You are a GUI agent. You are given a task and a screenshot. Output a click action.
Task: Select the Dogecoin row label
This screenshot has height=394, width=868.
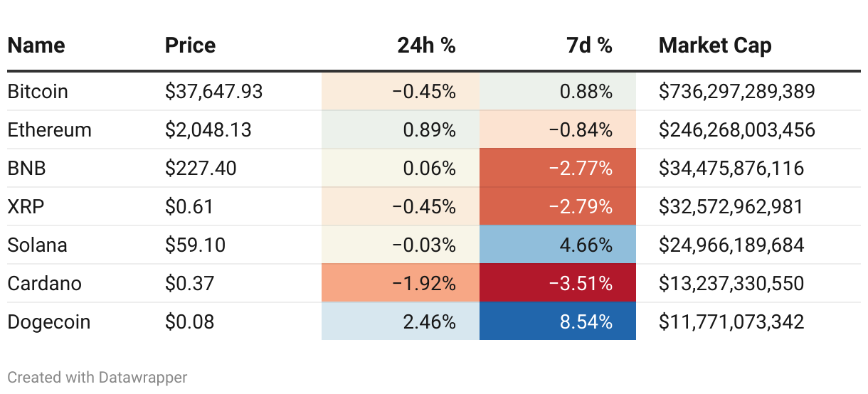(49, 322)
